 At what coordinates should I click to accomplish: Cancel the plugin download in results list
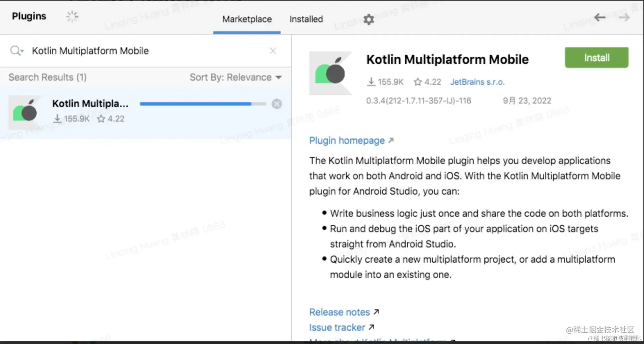(x=277, y=104)
